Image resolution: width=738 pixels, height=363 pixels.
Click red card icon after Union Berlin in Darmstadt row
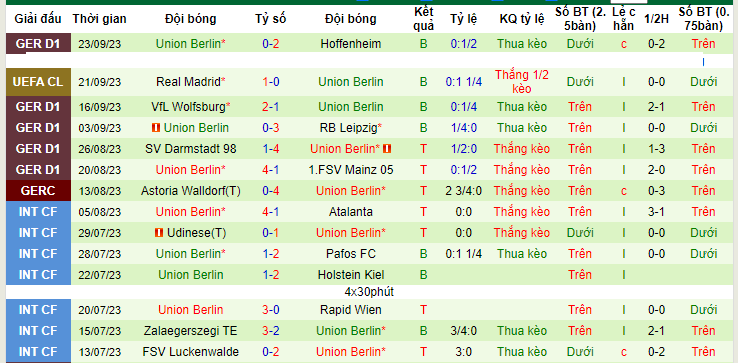click(x=387, y=149)
